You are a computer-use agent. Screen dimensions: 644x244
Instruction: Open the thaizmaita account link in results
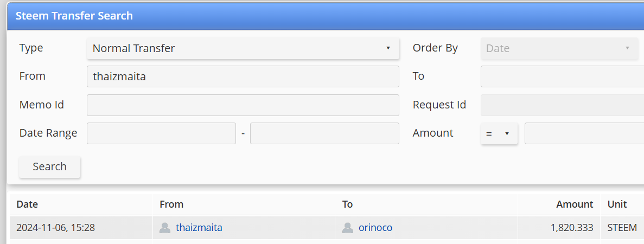[199, 228]
